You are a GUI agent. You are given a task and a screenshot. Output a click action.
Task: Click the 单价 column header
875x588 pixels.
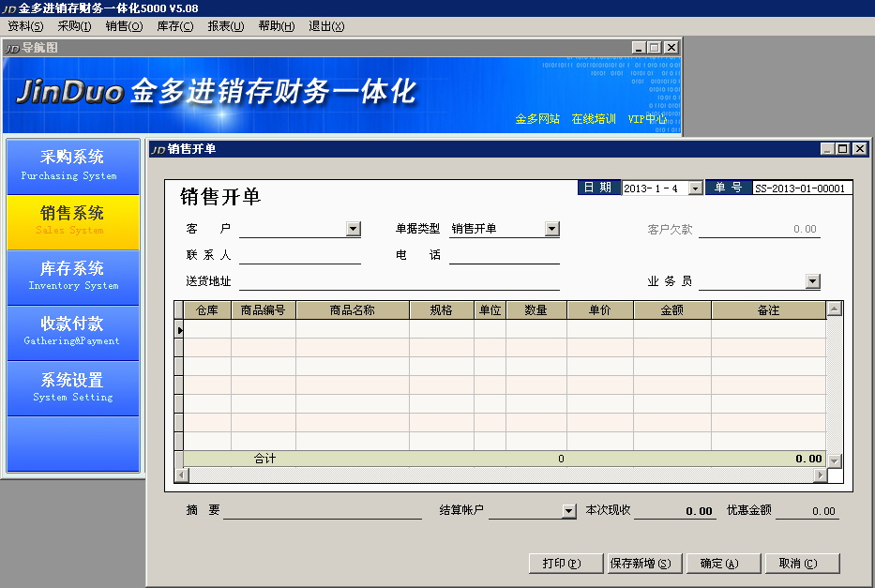(600, 310)
